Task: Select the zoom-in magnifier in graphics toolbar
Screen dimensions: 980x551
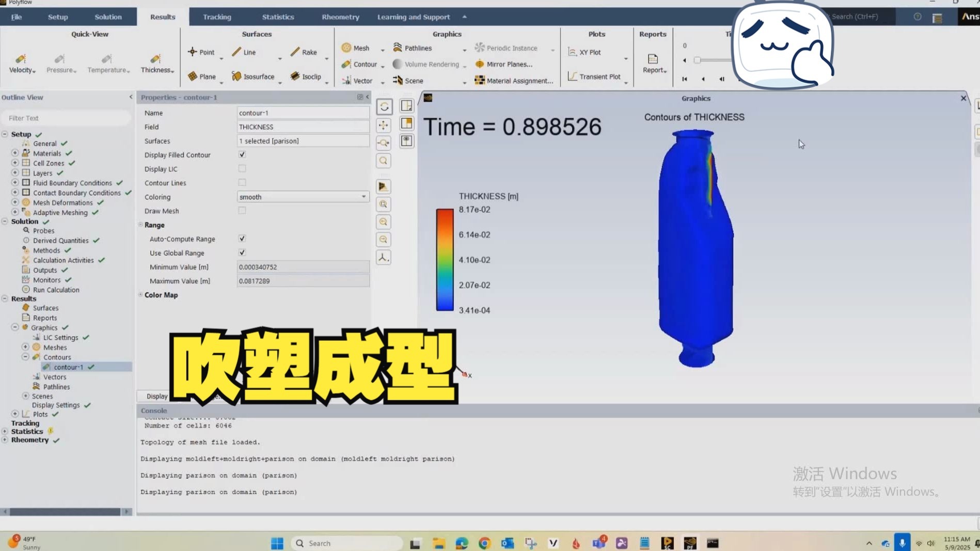Action: point(384,222)
